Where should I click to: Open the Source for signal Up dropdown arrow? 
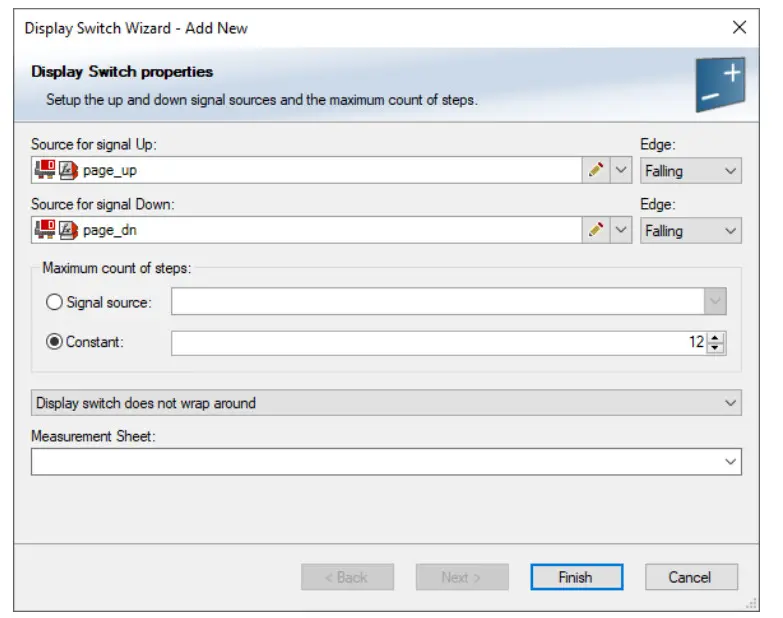[621, 170]
